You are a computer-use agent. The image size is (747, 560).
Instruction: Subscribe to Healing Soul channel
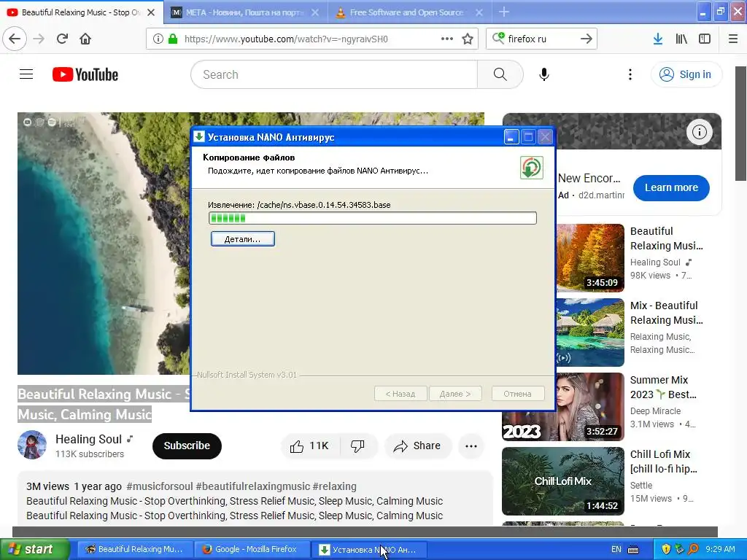[187, 446]
